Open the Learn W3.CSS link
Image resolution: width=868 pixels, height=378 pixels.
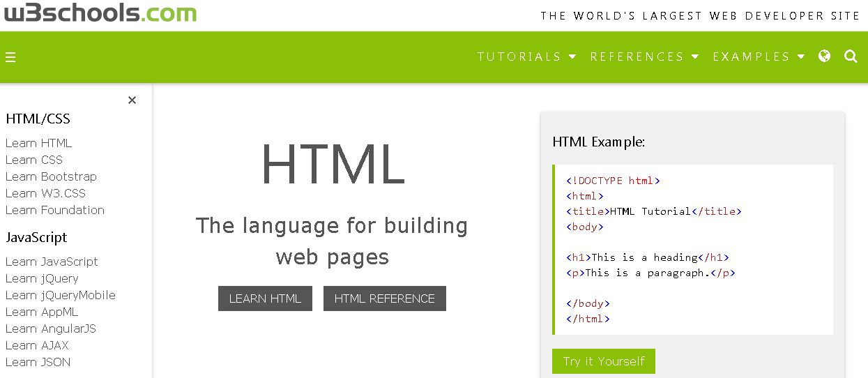coord(45,193)
